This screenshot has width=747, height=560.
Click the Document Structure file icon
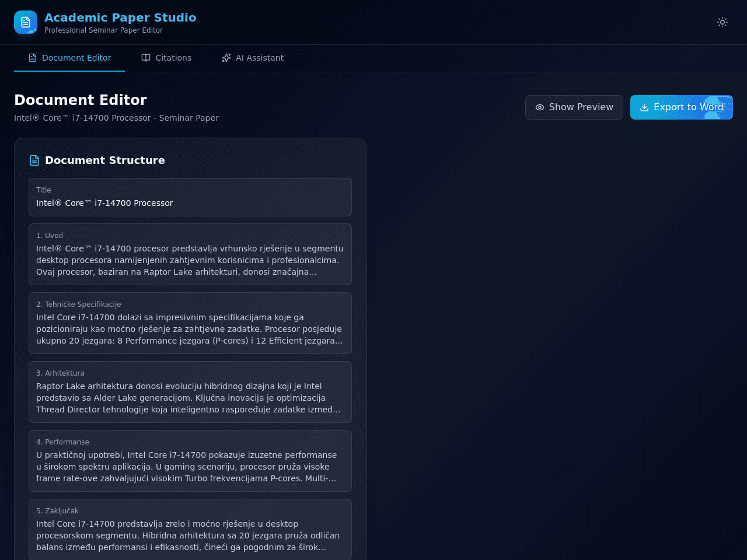click(x=34, y=160)
